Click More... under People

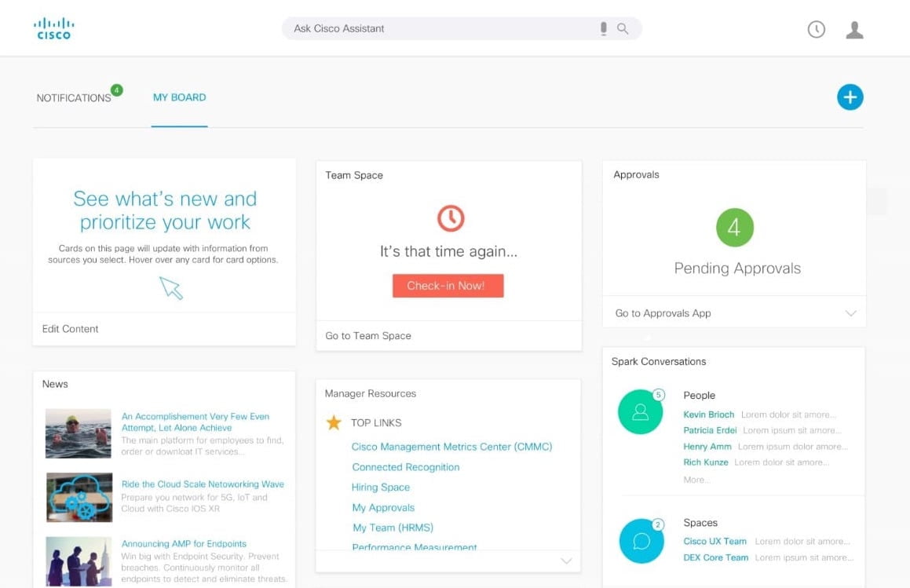pyautogui.click(x=696, y=480)
